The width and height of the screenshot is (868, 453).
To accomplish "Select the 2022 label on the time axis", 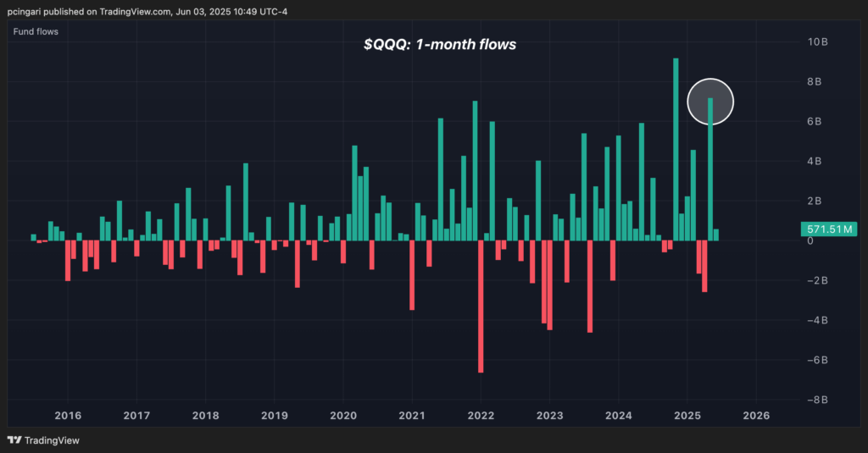I will [481, 416].
